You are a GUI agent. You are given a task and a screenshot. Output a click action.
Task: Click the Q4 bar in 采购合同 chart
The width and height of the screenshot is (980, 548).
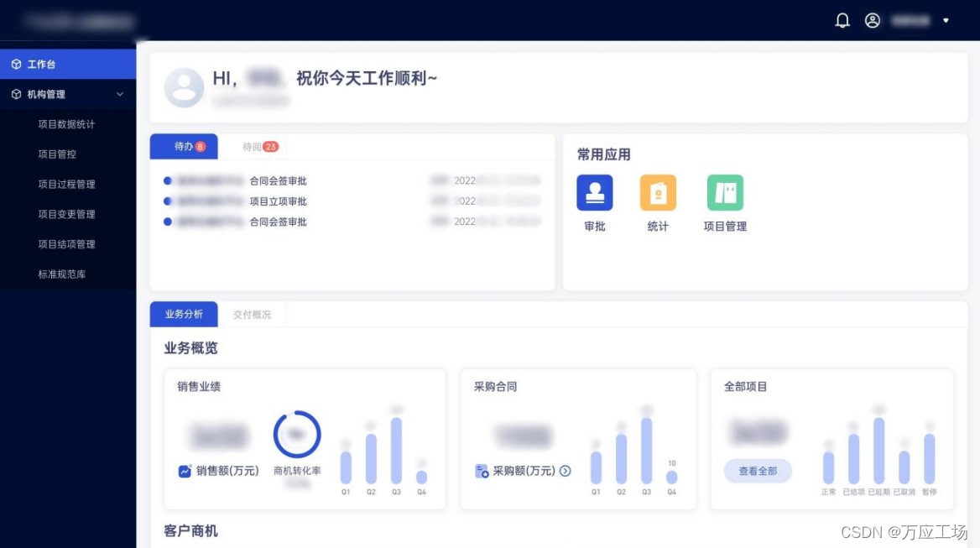point(671,478)
